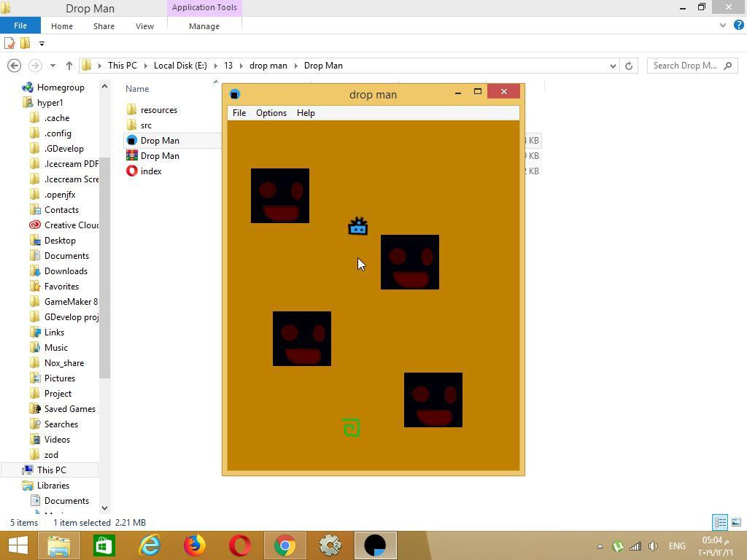This screenshot has width=747, height=560.
Task: Open the Windows Start button
Action: click(18, 545)
